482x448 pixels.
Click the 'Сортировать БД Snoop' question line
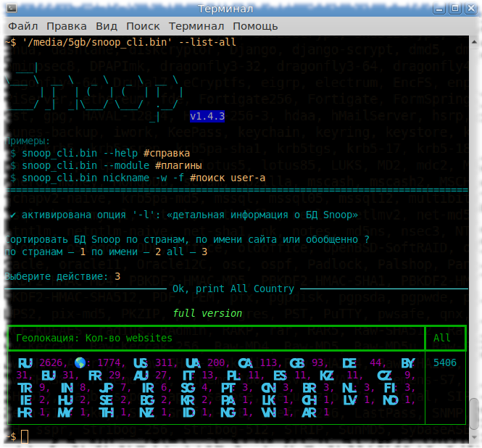(x=187, y=239)
